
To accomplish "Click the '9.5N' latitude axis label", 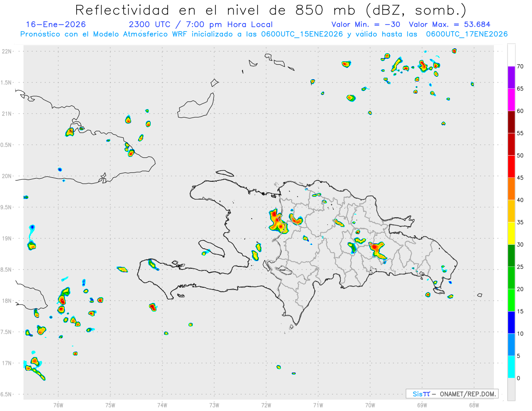I will point(7,207).
